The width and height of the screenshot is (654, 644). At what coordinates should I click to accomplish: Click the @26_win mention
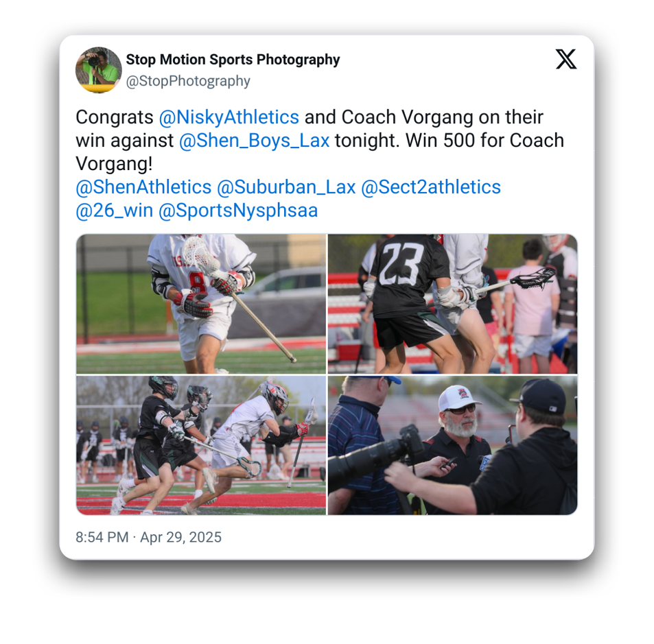[115, 211]
